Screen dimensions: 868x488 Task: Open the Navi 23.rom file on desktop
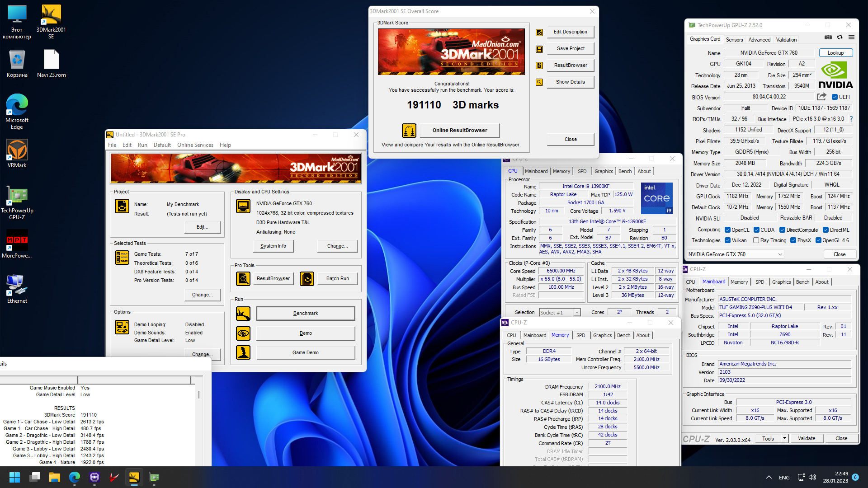coord(51,64)
